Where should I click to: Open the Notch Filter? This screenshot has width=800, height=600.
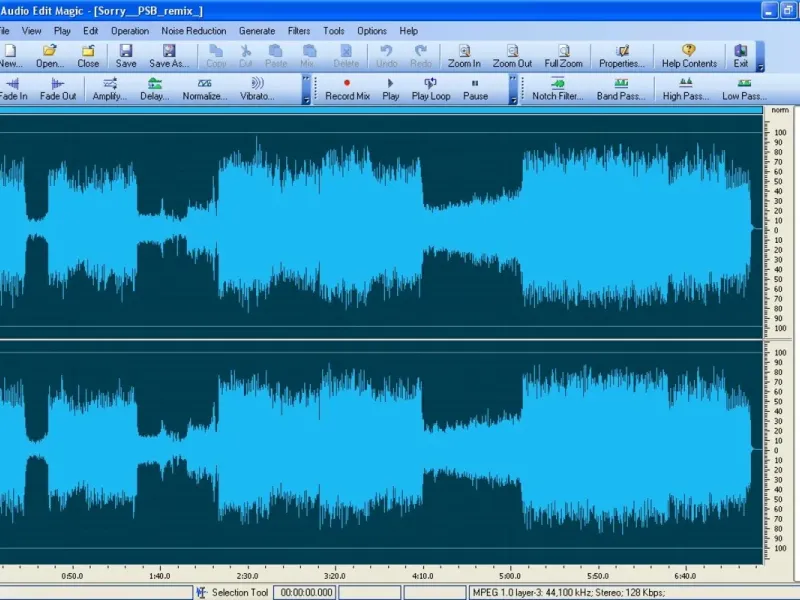coord(557,89)
